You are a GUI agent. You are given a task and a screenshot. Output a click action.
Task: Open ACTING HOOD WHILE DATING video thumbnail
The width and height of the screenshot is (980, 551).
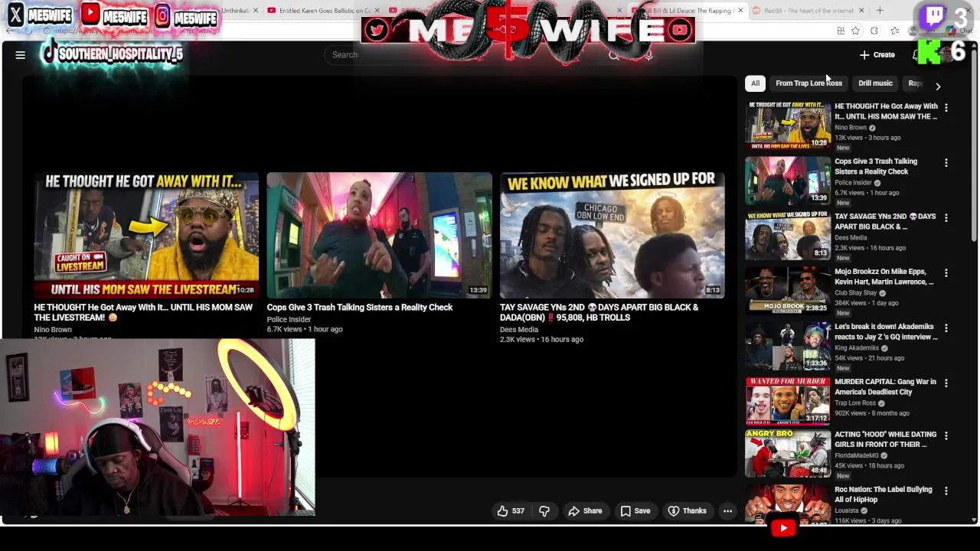[788, 453]
